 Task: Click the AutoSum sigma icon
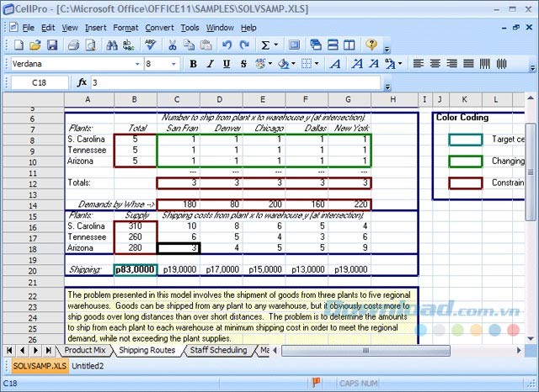[x=265, y=45]
